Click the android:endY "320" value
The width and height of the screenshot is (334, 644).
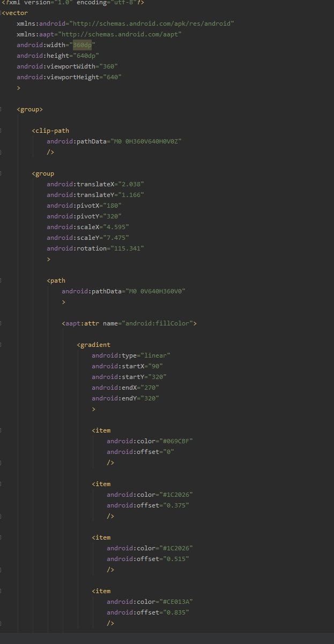point(149,398)
